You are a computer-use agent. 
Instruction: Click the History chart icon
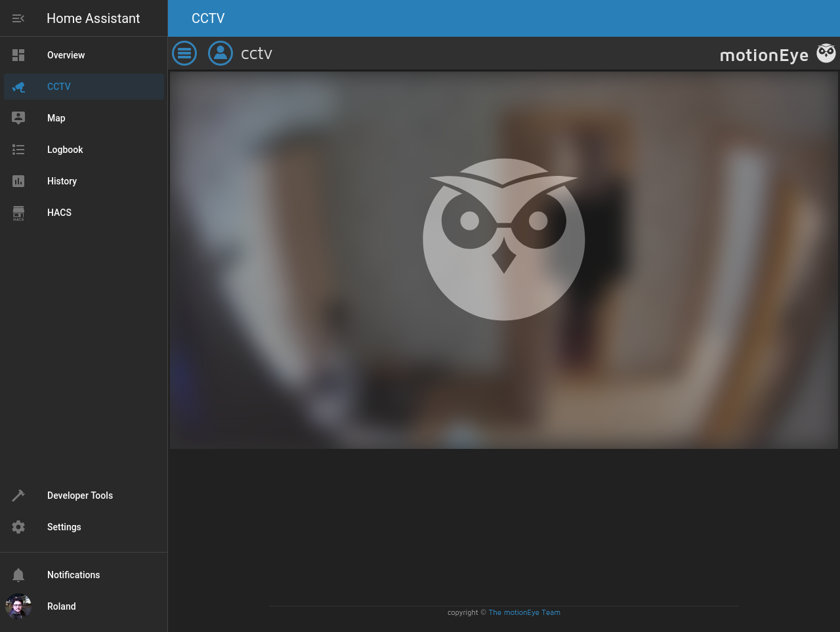pyautogui.click(x=18, y=181)
